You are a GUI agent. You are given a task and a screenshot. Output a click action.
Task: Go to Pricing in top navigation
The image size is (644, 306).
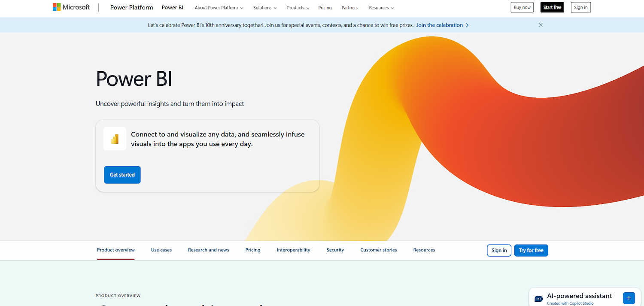325,8
